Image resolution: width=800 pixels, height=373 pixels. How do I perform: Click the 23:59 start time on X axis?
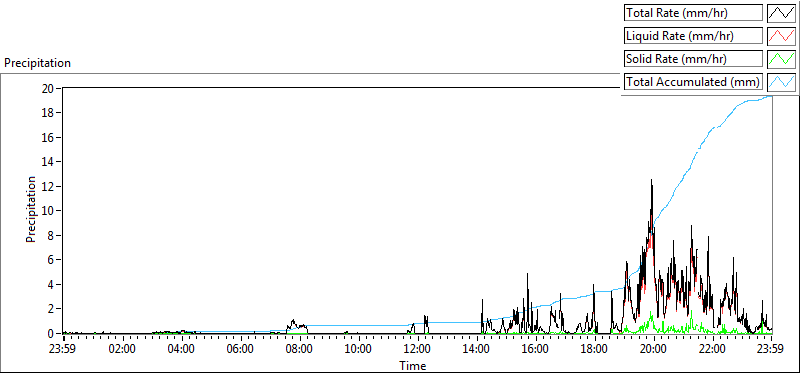63,350
